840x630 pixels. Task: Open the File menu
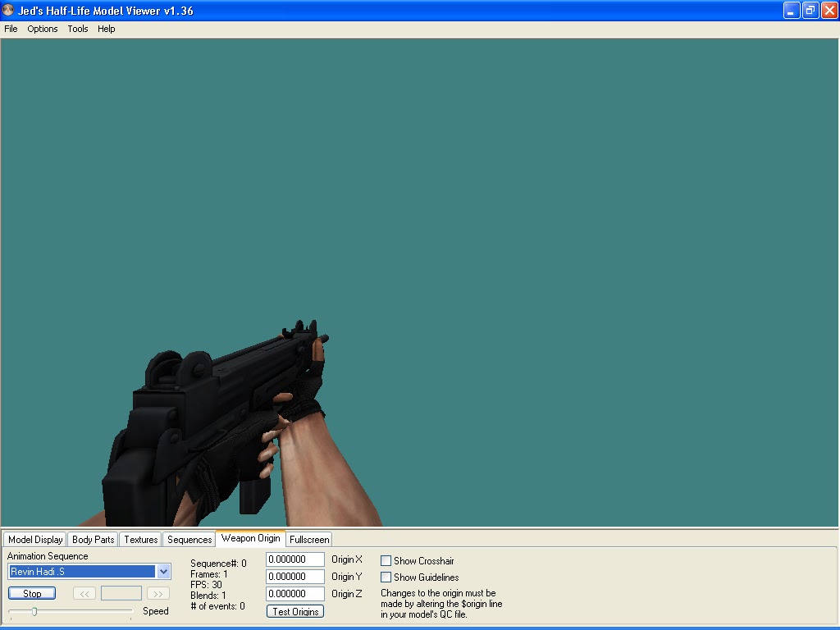tap(11, 29)
